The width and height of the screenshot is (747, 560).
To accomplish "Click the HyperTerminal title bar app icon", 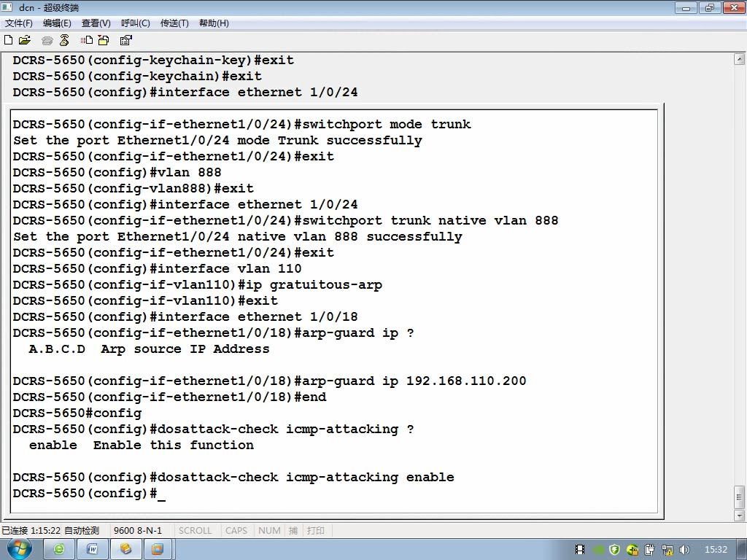I will pos(7,7).
